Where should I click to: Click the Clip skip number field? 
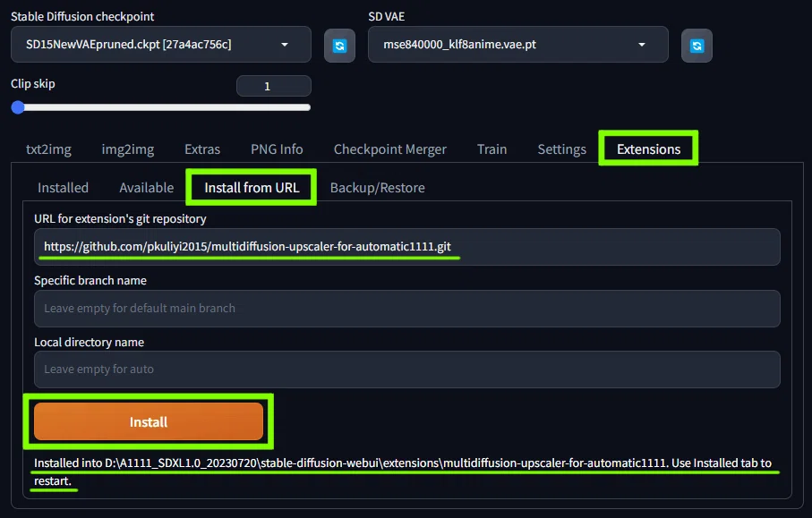point(274,86)
